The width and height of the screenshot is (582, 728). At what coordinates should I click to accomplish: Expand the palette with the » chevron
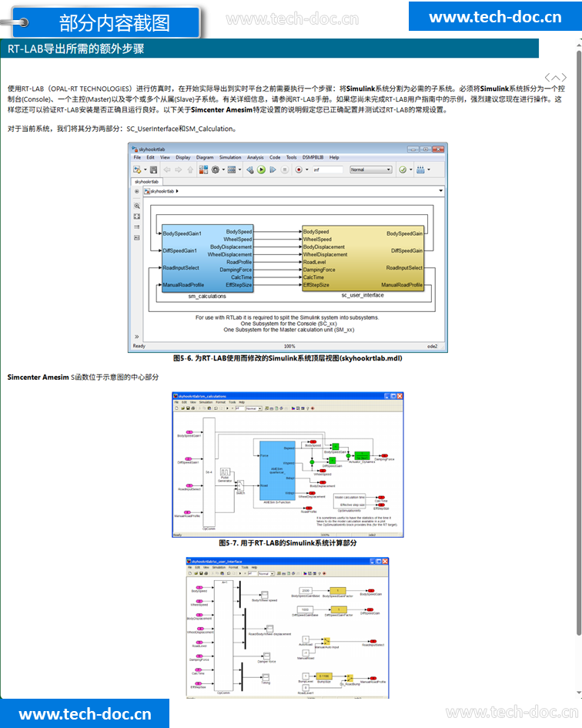(136, 336)
